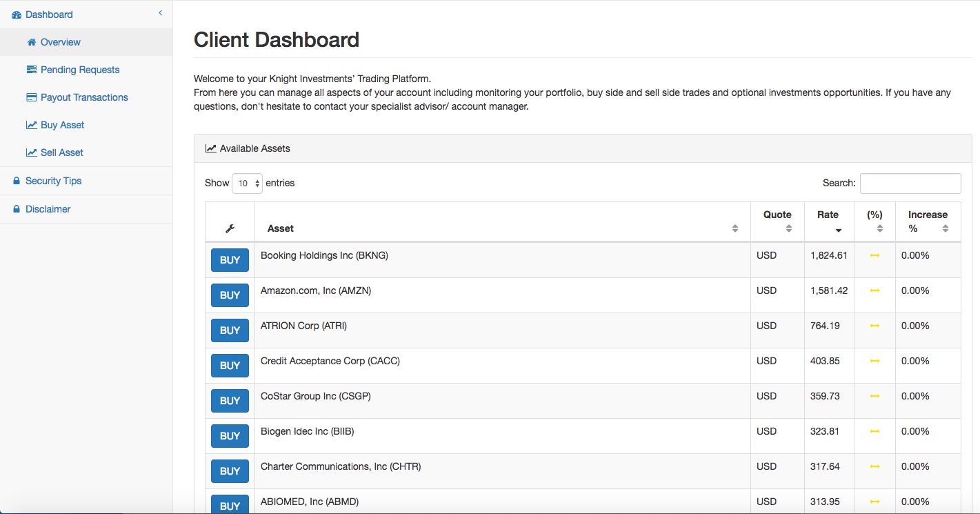Focus the Search input field
Screen dimensions: 980x514
click(910, 184)
